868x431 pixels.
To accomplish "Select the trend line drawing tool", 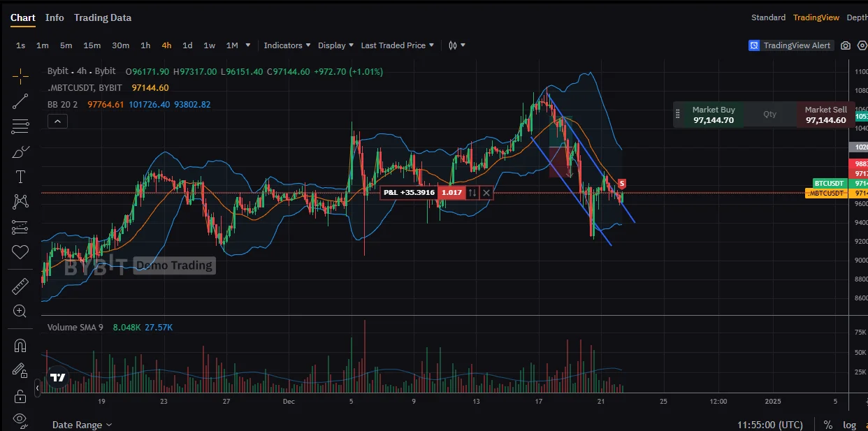I will tap(20, 101).
